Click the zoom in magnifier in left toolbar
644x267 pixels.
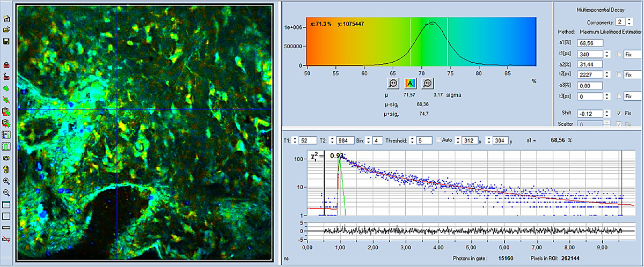click(6, 181)
